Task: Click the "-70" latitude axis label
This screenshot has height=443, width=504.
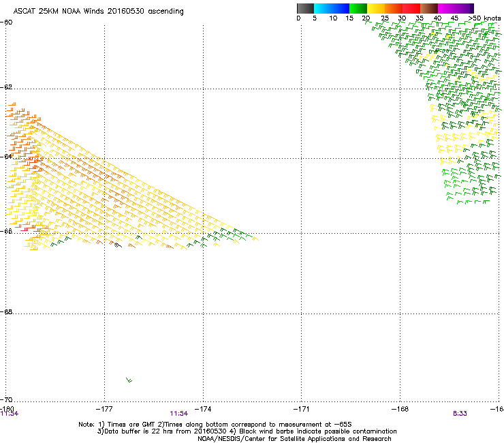Action: tap(6, 399)
